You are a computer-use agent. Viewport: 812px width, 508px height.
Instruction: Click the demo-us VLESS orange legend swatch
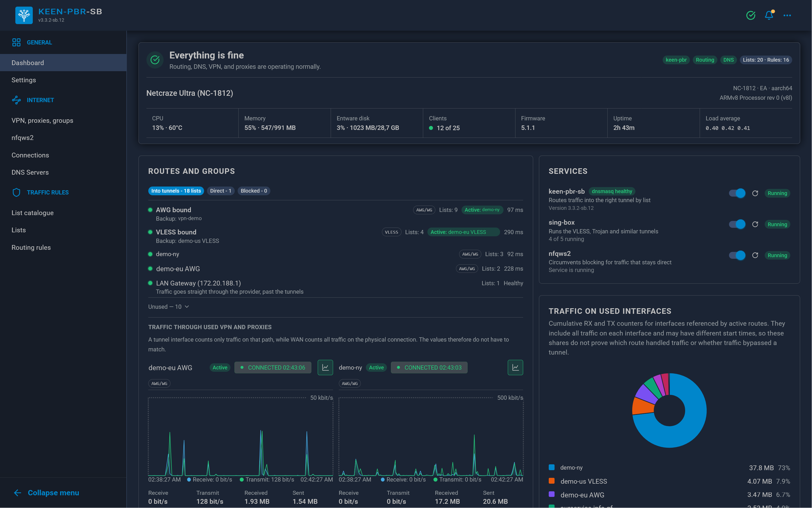coord(551,481)
